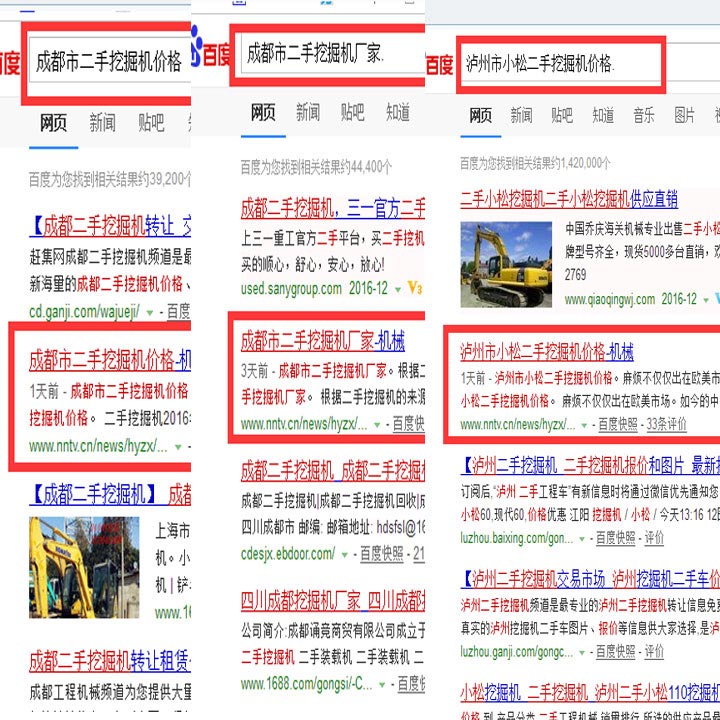This screenshot has width=720, height=720.
Task: Open 百度快照 after cdesjx.ebdoor.com/
Action: [x=382, y=554]
